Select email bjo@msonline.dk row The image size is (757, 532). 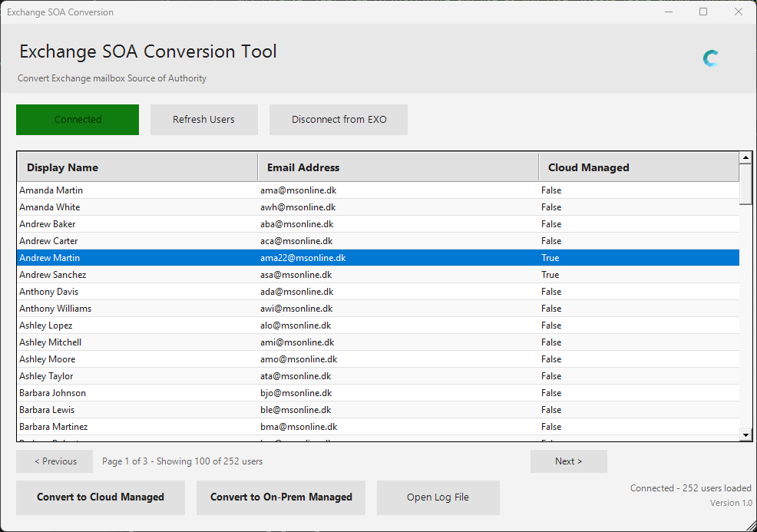point(296,393)
